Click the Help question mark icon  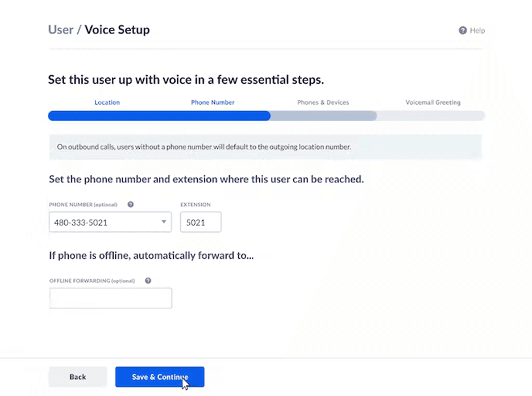[463, 31]
